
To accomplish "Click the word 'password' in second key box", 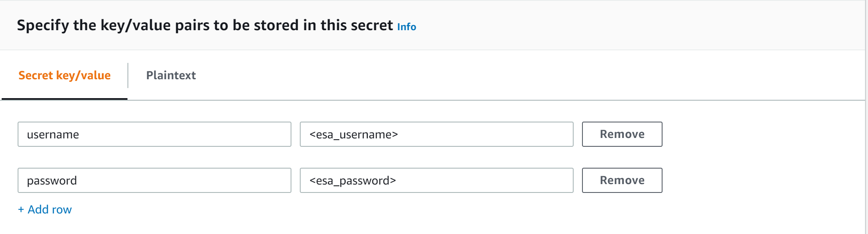I will click(x=52, y=181).
